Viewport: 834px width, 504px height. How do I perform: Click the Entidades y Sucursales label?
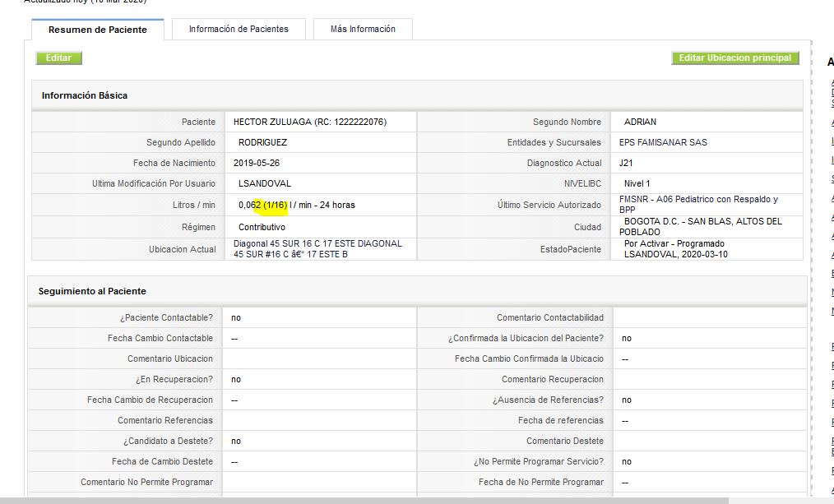[554, 142]
